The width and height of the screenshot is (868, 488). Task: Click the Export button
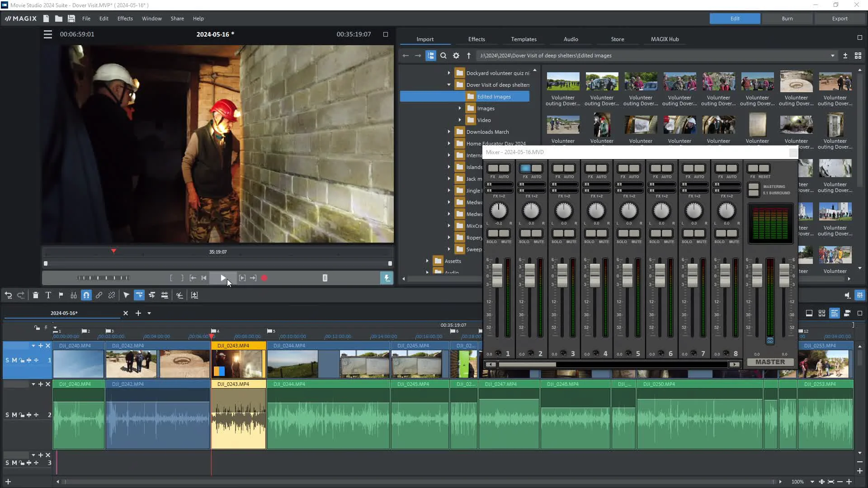coord(840,19)
